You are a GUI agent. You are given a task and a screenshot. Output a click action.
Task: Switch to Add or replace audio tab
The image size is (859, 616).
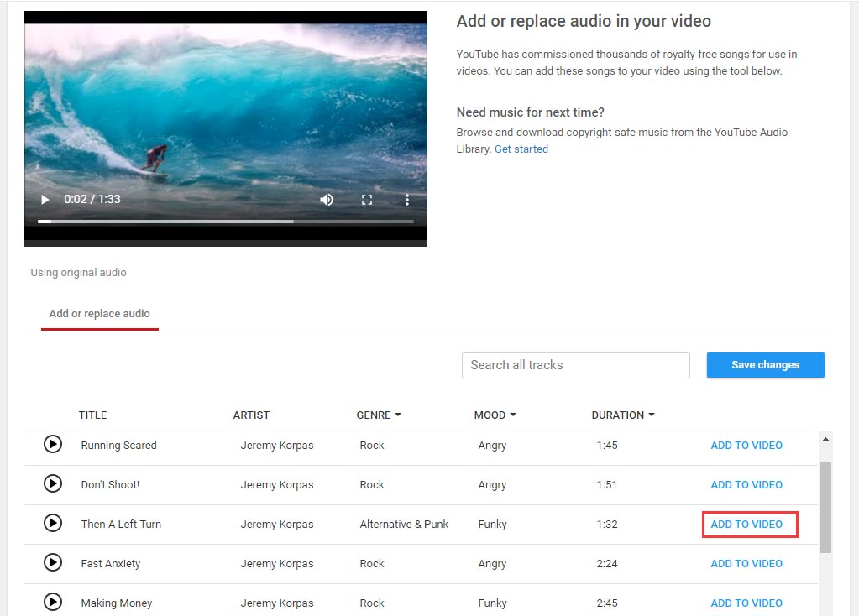pyautogui.click(x=100, y=314)
